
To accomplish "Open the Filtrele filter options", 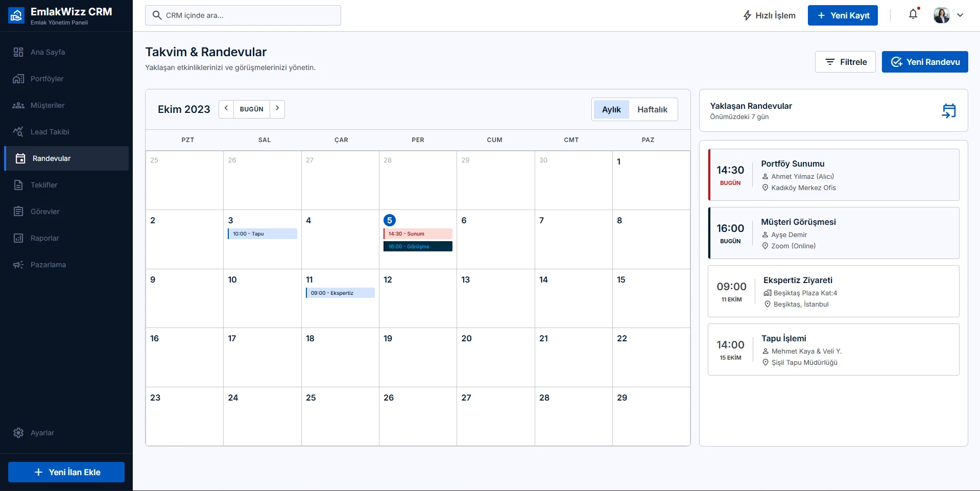I will [x=845, y=62].
